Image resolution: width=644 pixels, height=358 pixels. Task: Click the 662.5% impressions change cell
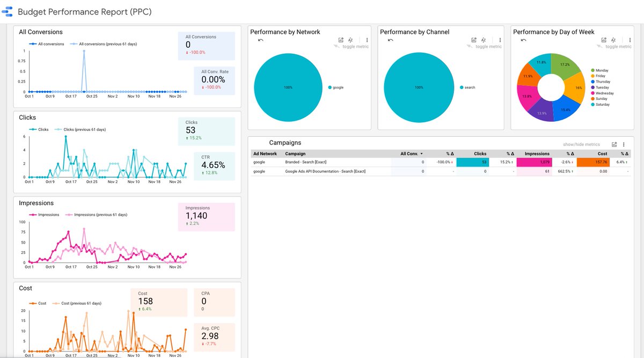pyautogui.click(x=566, y=171)
